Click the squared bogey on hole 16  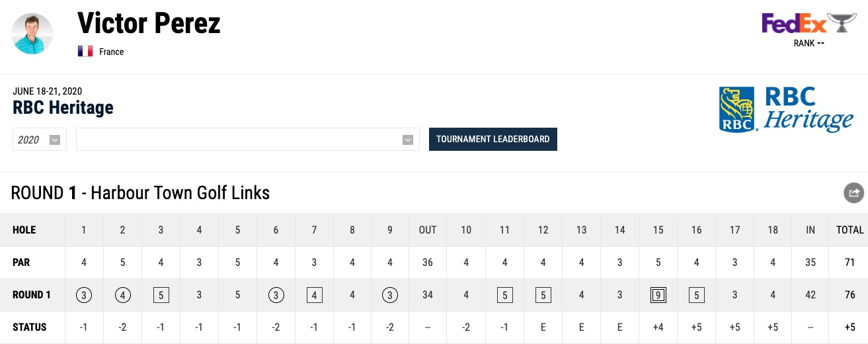click(696, 295)
